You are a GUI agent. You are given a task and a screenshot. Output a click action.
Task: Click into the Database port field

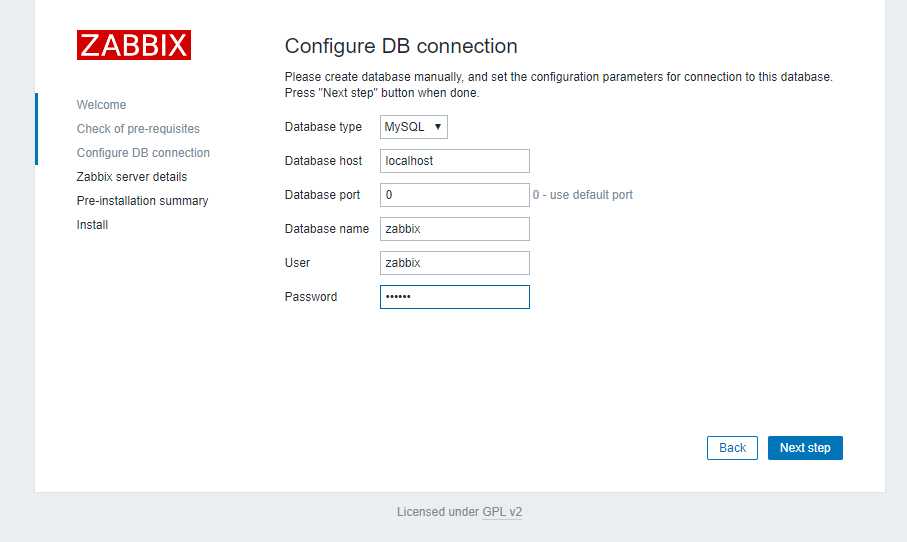(454, 195)
